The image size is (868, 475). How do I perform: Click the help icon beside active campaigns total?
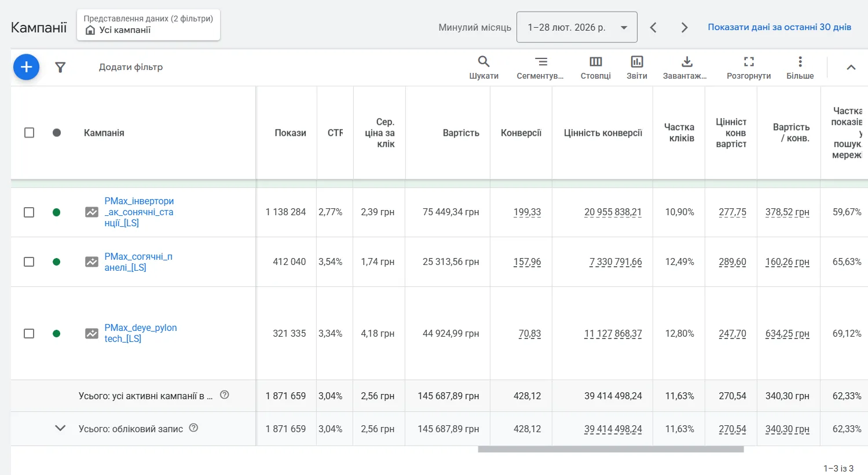(x=225, y=395)
